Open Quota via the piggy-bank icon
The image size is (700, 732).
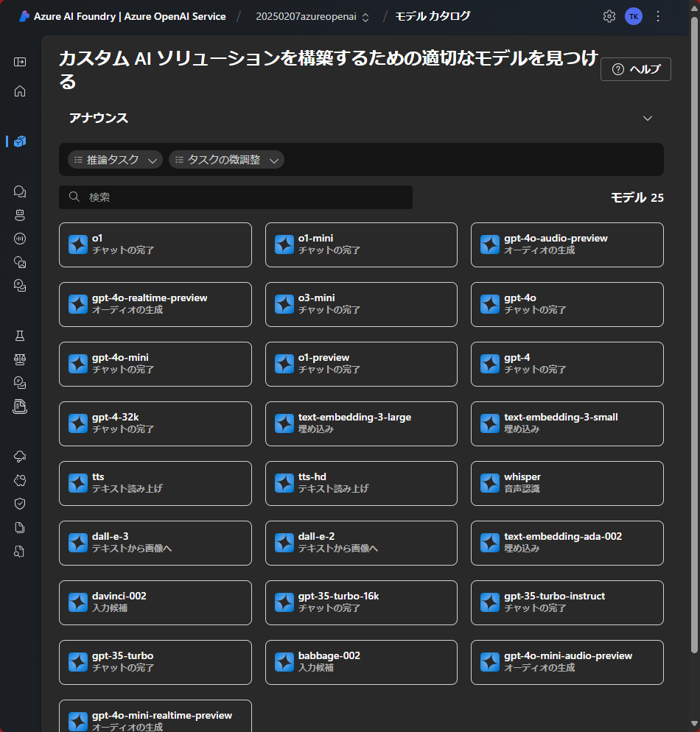[x=19, y=479]
